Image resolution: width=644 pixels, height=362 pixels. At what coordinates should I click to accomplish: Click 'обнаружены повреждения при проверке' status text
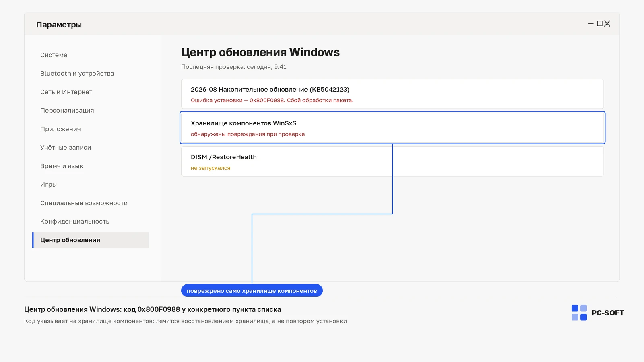pyautogui.click(x=248, y=134)
